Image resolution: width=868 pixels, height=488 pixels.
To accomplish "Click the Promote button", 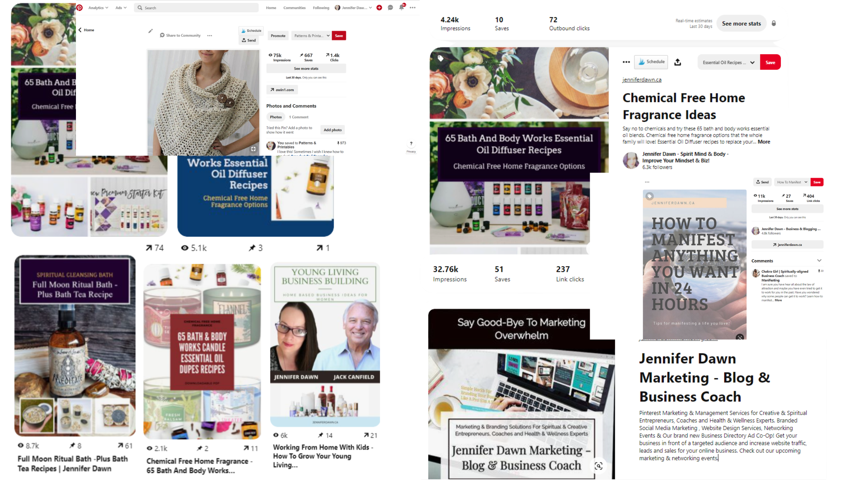I will tap(278, 36).
